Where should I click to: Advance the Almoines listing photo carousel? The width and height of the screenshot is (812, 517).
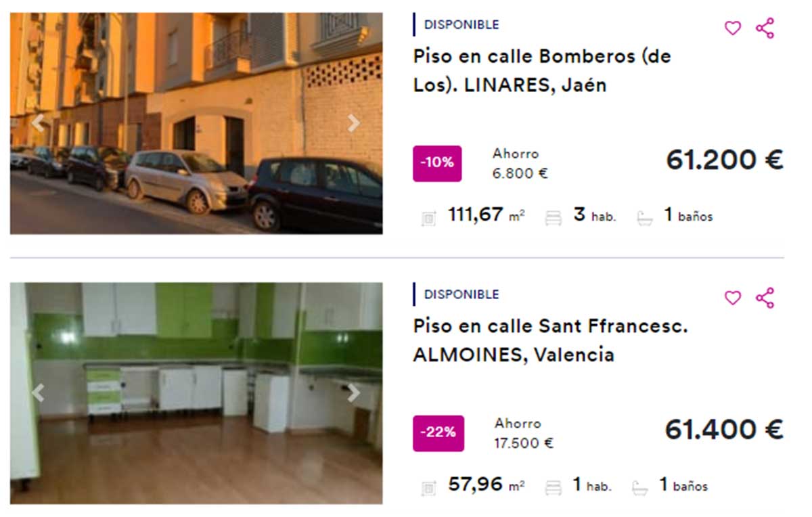click(353, 392)
